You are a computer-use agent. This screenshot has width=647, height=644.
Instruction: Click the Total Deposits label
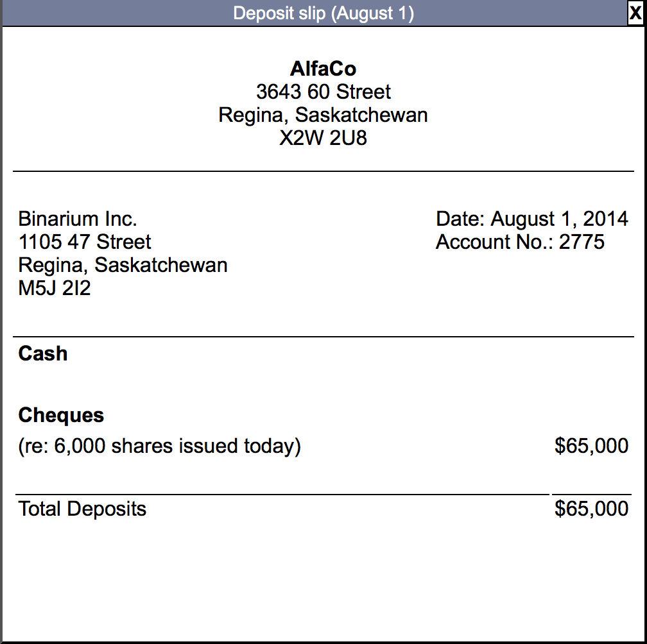tap(82, 509)
